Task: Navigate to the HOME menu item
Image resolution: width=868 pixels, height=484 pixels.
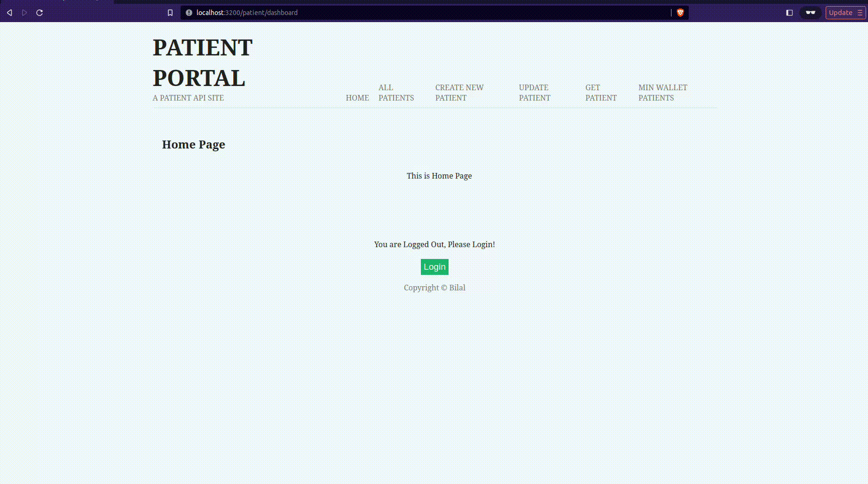Action: (357, 98)
